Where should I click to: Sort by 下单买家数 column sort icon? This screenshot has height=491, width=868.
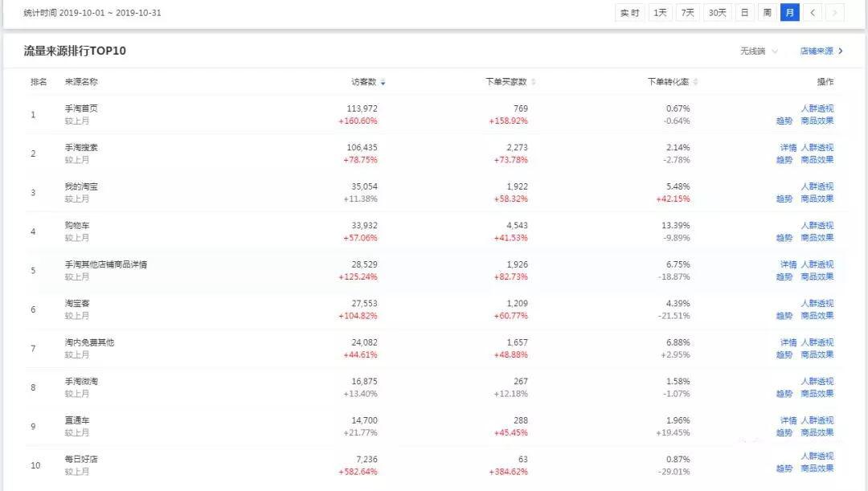click(x=534, y=82)
